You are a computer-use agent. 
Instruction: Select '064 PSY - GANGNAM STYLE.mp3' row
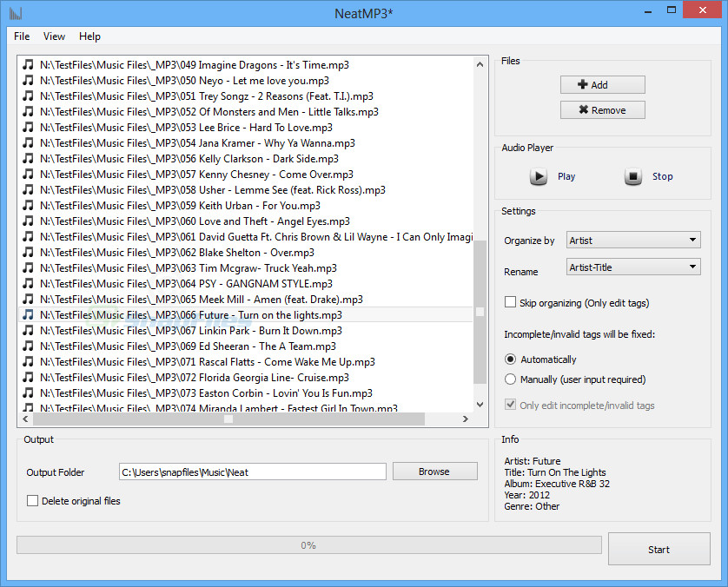point(246,284)
